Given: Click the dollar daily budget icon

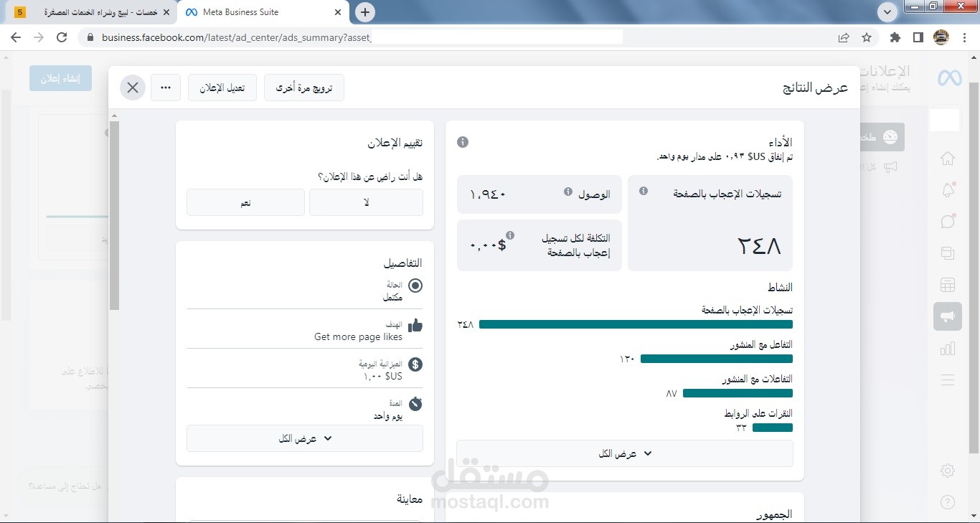Looking at the screenshot, I should pyautogui.click(x=415, y=364).
